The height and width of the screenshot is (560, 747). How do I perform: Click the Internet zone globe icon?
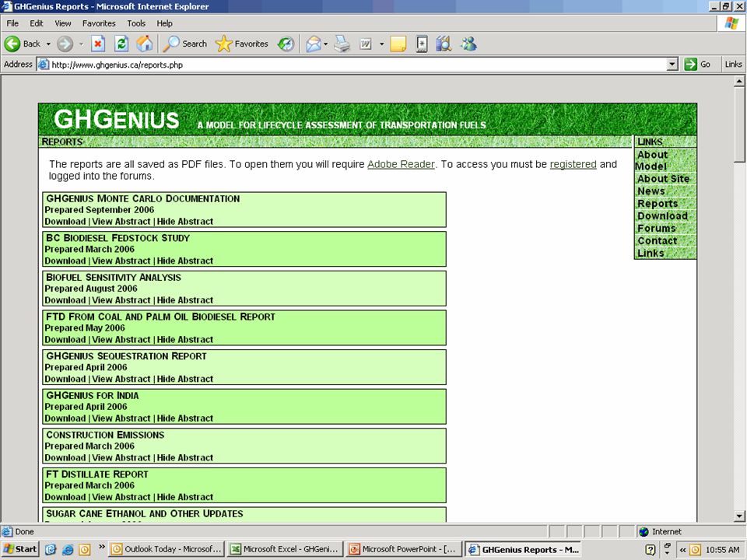(644, 531)
